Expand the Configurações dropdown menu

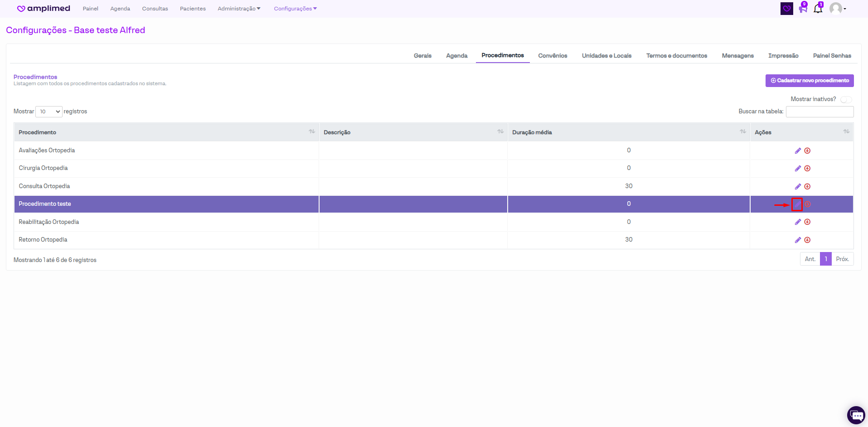[x=295, y=9]
